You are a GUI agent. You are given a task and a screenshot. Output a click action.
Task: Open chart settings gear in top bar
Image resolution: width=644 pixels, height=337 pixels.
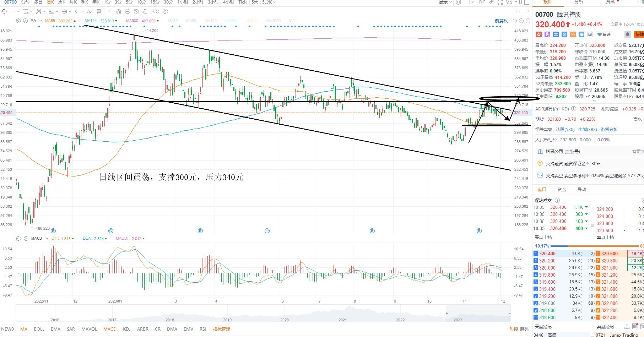(459, 2)
